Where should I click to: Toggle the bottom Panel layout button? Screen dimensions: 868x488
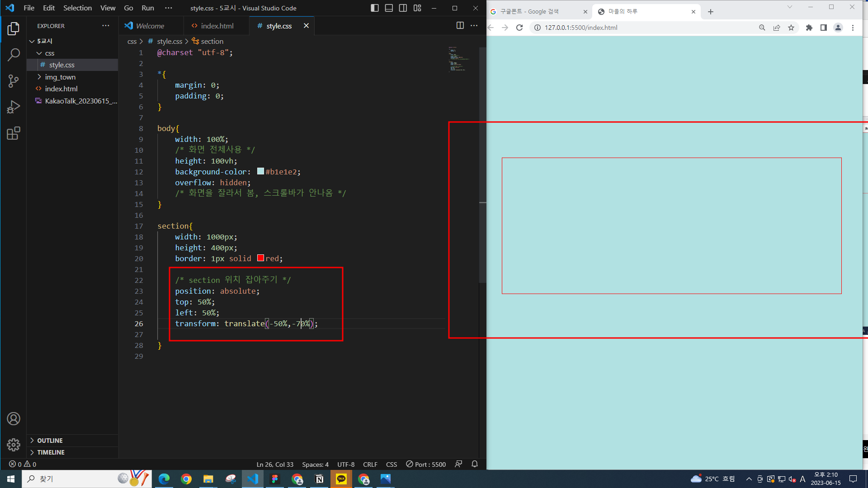[389, 8]
